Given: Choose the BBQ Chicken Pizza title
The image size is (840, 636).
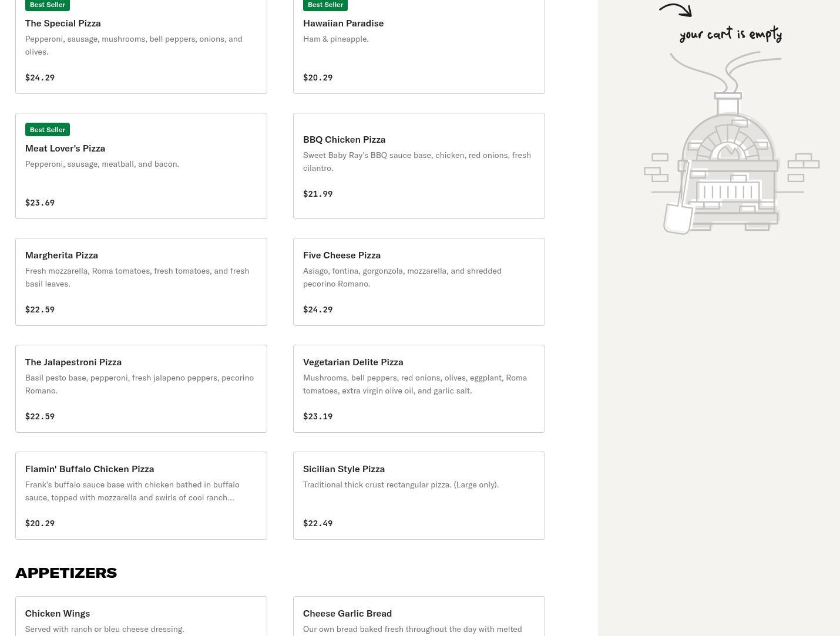Looking at the screenshot, I should tap(344, 139).
